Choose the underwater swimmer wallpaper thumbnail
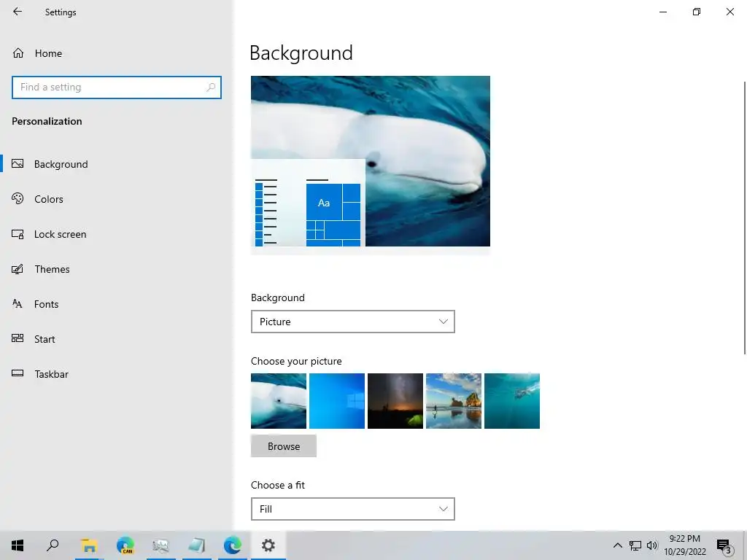 coord(512,401)
